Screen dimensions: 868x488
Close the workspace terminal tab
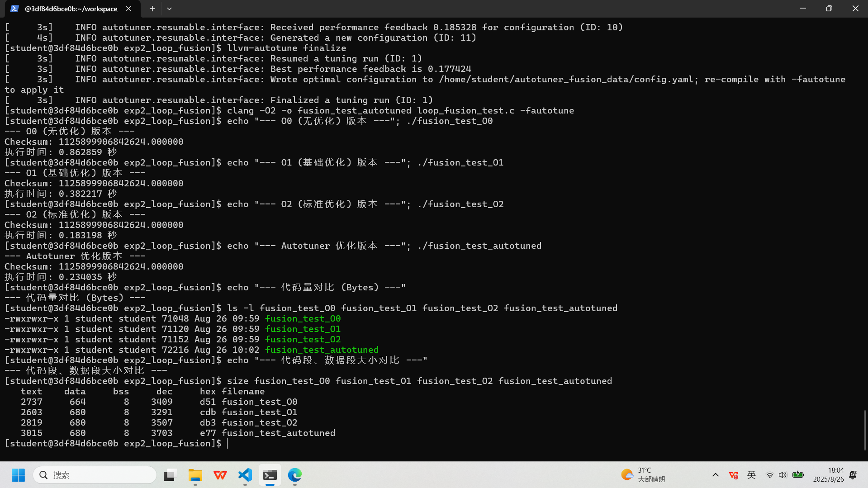(128, 9)
